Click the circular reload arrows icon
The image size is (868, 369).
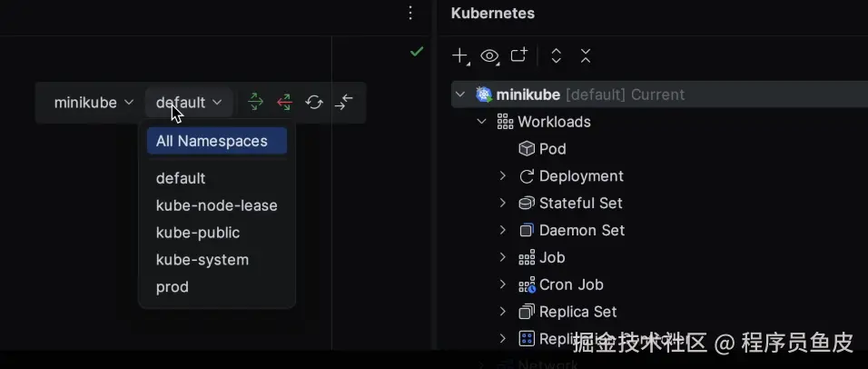coord(314,102)
